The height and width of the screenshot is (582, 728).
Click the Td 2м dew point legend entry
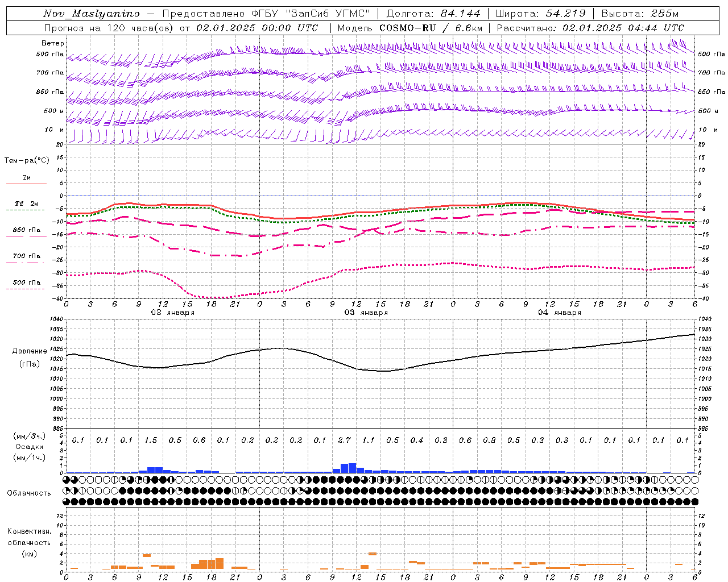26,203
